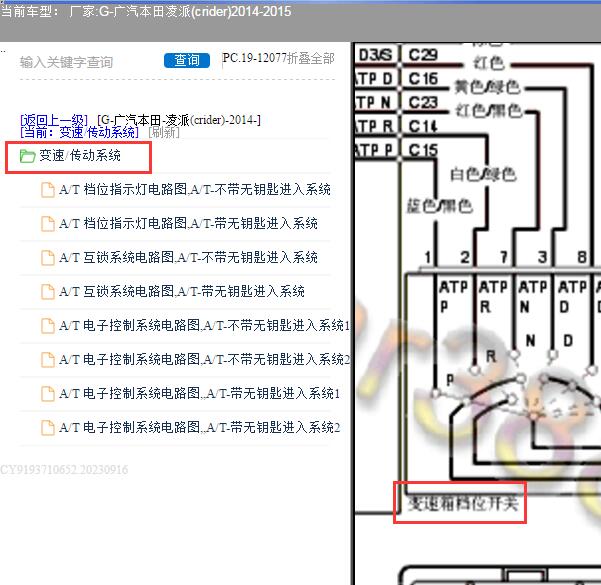Click the 白色/绿色 wire color label
The height and width of the screenshot is (585, 601).
click(x=483, y=174)
